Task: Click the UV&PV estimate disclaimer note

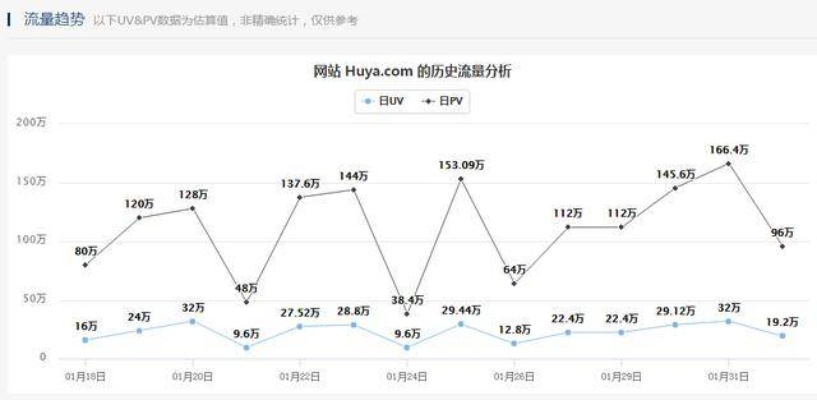Action: (226, 21)
